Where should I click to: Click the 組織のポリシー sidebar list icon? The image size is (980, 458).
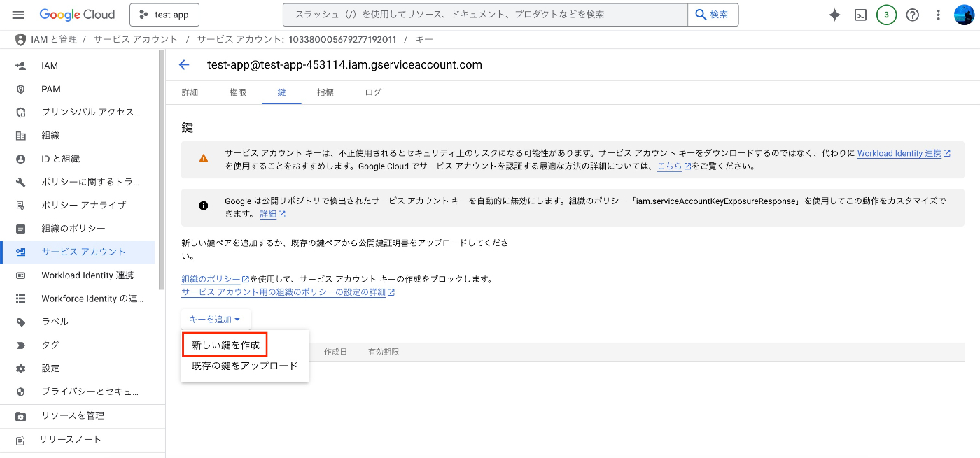pyautogui.click(x=20, y=229)
